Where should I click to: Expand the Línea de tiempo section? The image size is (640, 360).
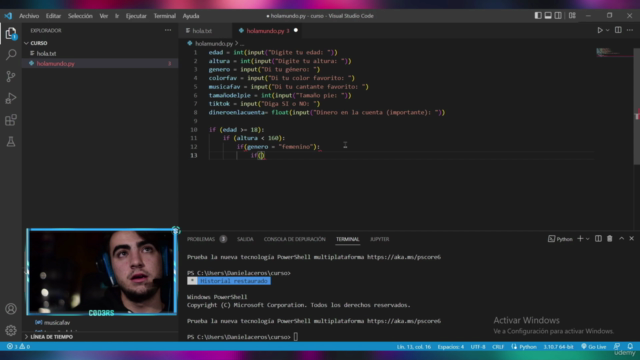51,337
